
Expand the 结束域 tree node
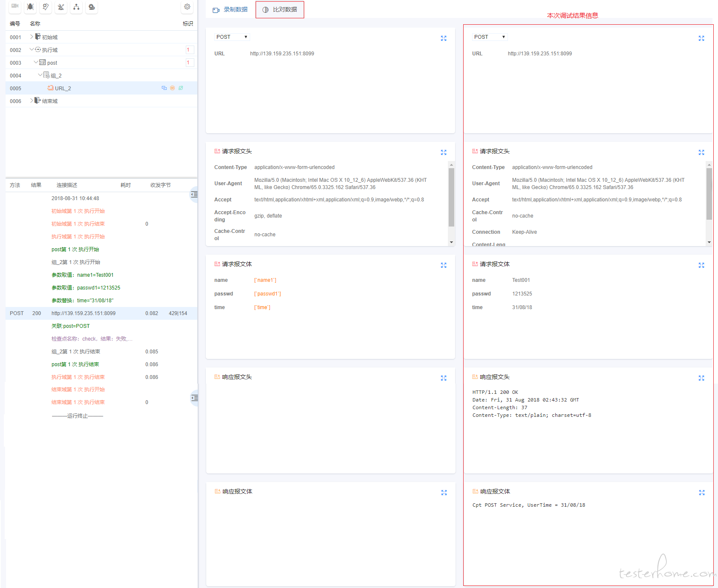click(x=32, y=100)
